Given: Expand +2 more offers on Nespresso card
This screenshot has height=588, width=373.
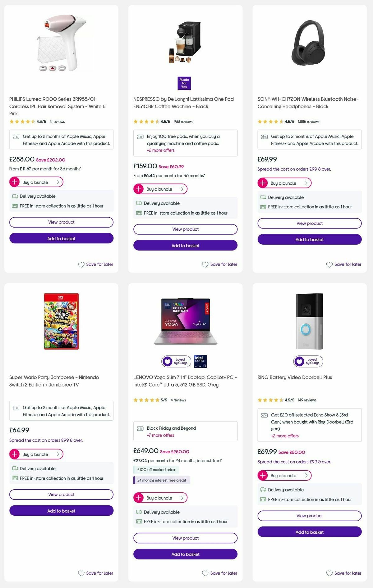Looking at the screenshot, I should click(x=160, y=150).
